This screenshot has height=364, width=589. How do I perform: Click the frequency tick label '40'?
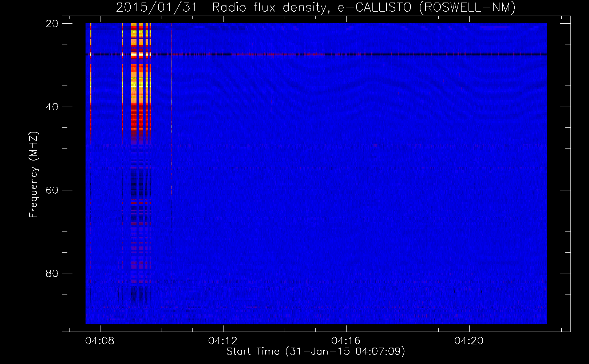[52, 107]
